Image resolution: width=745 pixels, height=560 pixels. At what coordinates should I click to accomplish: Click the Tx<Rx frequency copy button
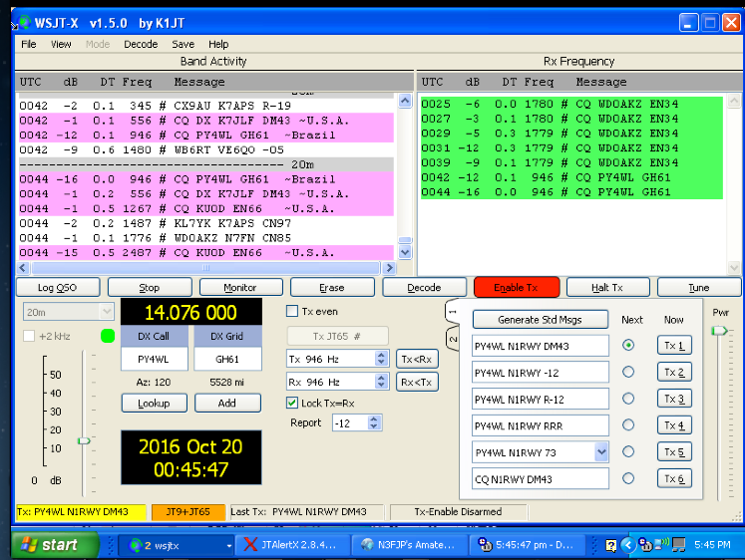pos(416,359)
